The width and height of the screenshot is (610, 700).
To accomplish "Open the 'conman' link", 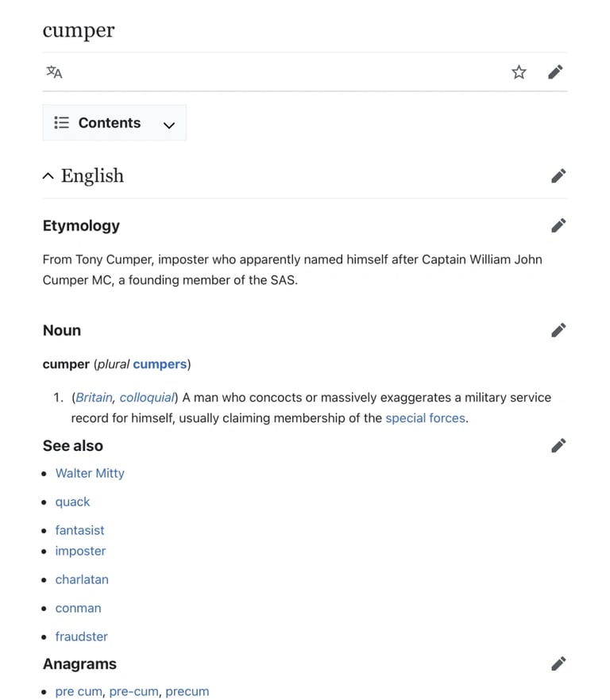I will pyautogui.click(x=78, y=608).
